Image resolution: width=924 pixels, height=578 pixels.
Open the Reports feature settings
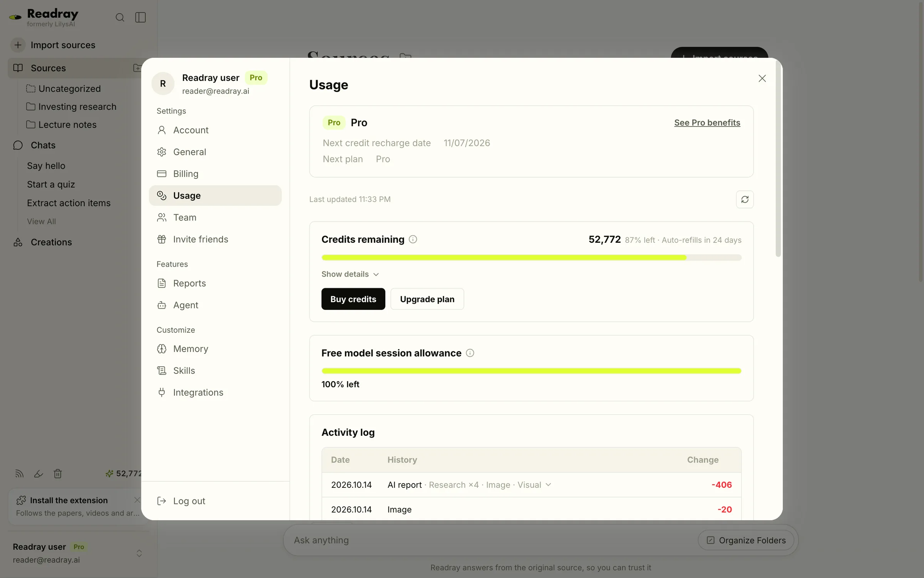215,283
